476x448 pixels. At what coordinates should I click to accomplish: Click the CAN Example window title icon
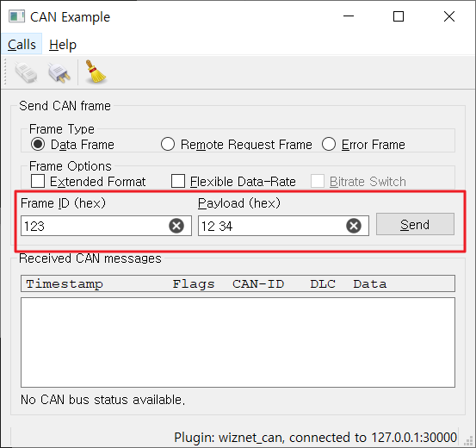click(x=16, y=16)
